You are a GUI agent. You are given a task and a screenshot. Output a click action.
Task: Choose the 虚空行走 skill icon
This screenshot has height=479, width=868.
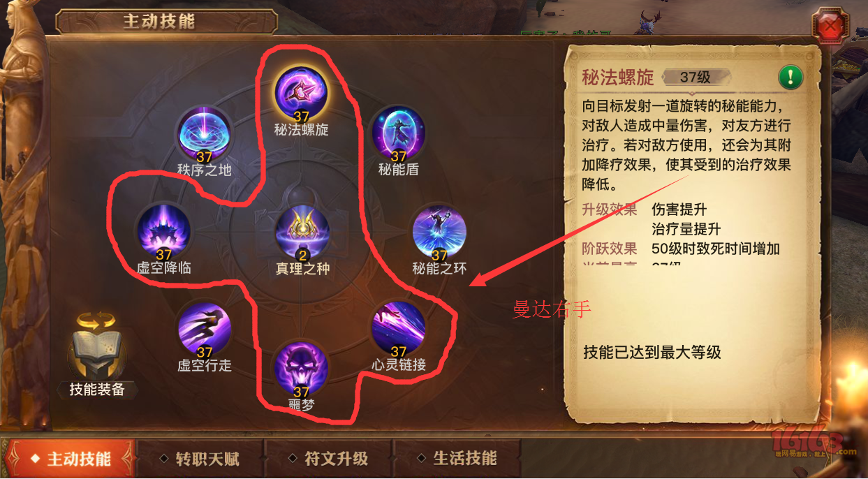[204, 328]
